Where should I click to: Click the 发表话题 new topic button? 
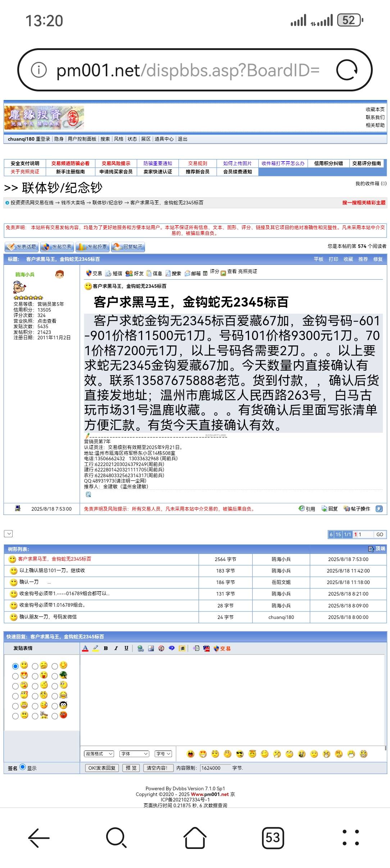[22, 247]
